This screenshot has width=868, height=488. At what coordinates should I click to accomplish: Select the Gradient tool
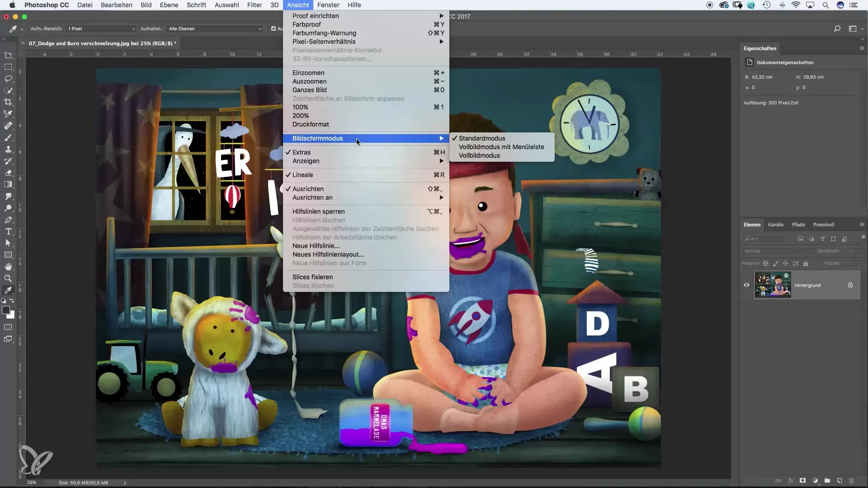coord(8,184)
